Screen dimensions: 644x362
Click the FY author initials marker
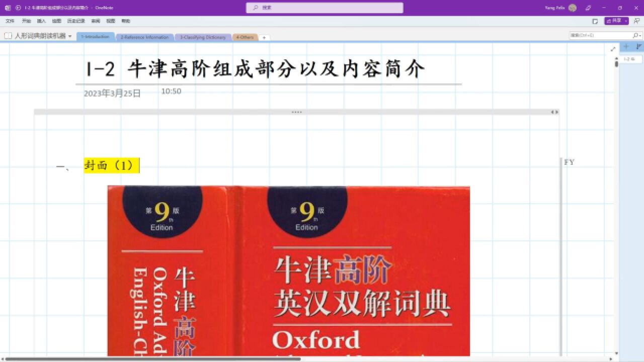point(569,162)
